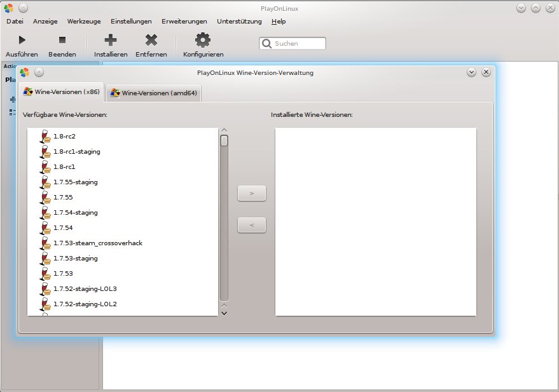Click the install arrow (>) button

[x=252, y=193]
